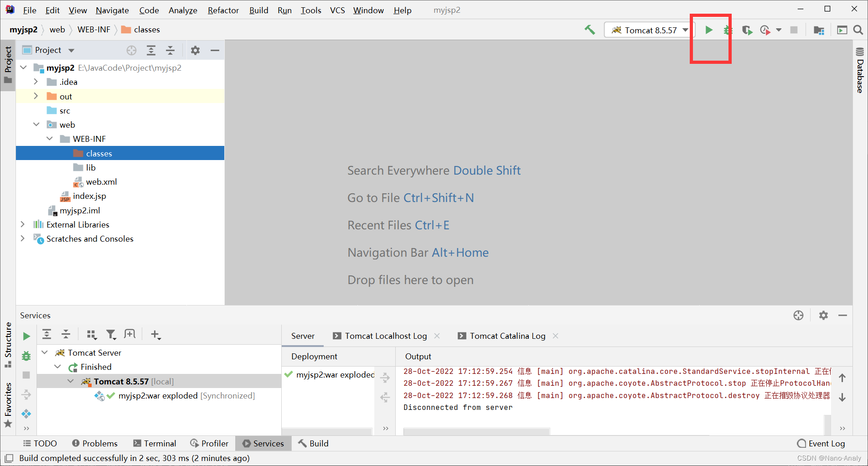Expand all nodes in Project panel
868x466 pixels.
coord(151,50)
